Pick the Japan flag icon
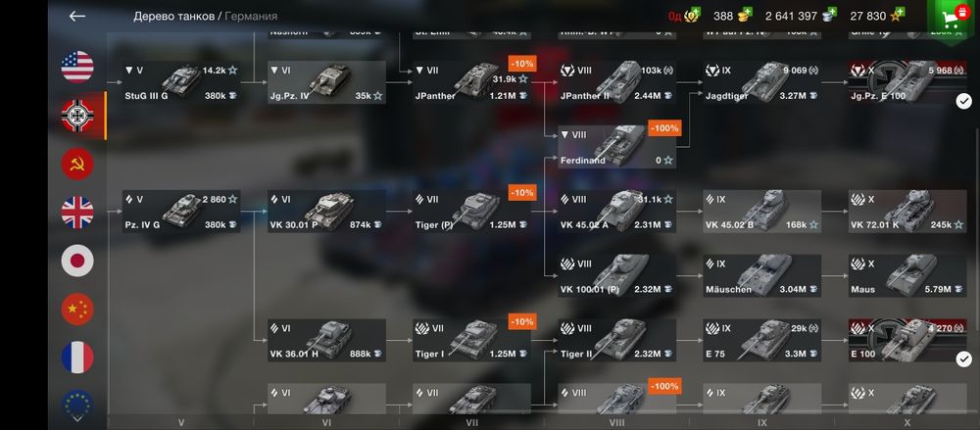Viewport: 980px width, 430px height. [x=77, y=261]
